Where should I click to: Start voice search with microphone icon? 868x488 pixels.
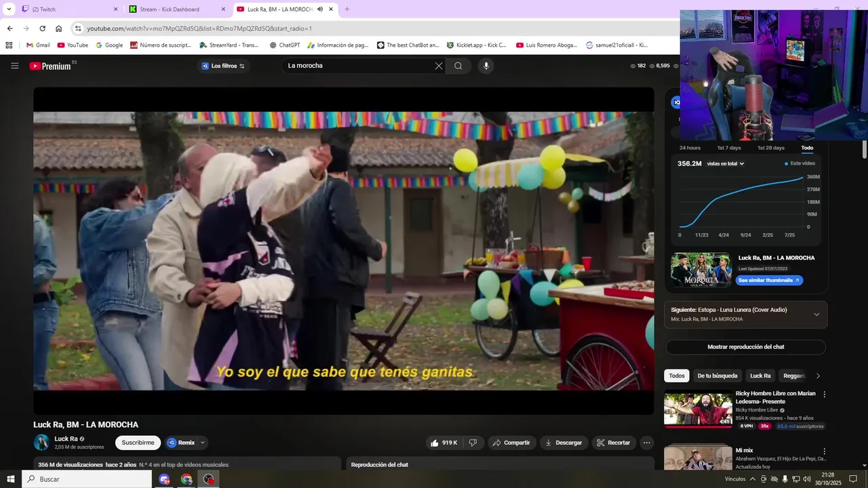point(486,66)
